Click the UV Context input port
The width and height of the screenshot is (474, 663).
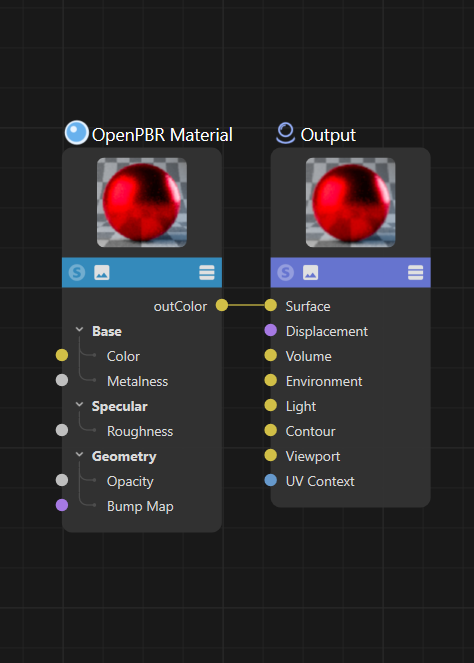[271, 480]
